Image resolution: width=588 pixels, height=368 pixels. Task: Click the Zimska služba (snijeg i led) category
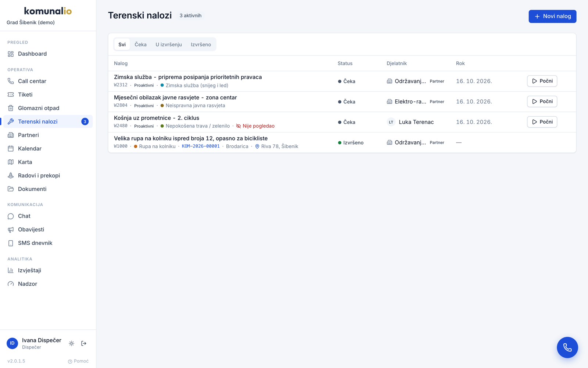click(194, 85)
